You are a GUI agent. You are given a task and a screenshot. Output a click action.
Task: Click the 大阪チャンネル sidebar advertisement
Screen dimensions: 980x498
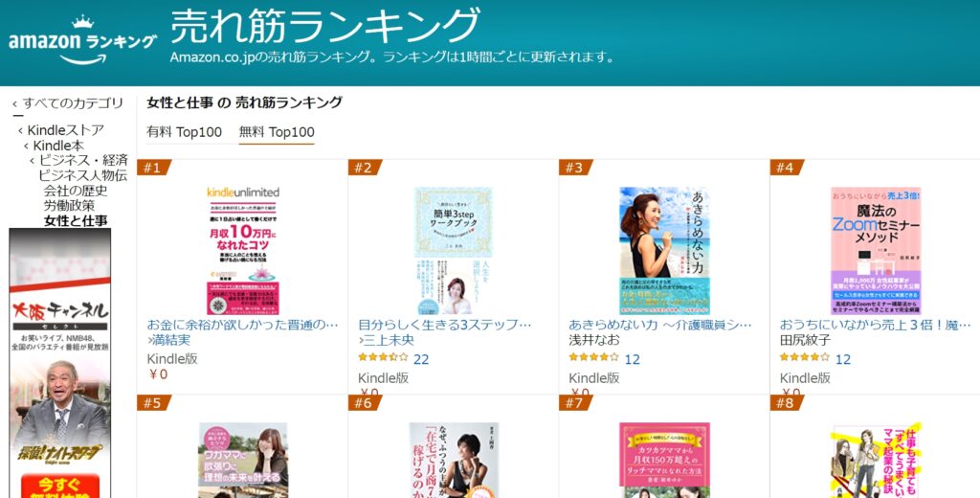(60, 363)
